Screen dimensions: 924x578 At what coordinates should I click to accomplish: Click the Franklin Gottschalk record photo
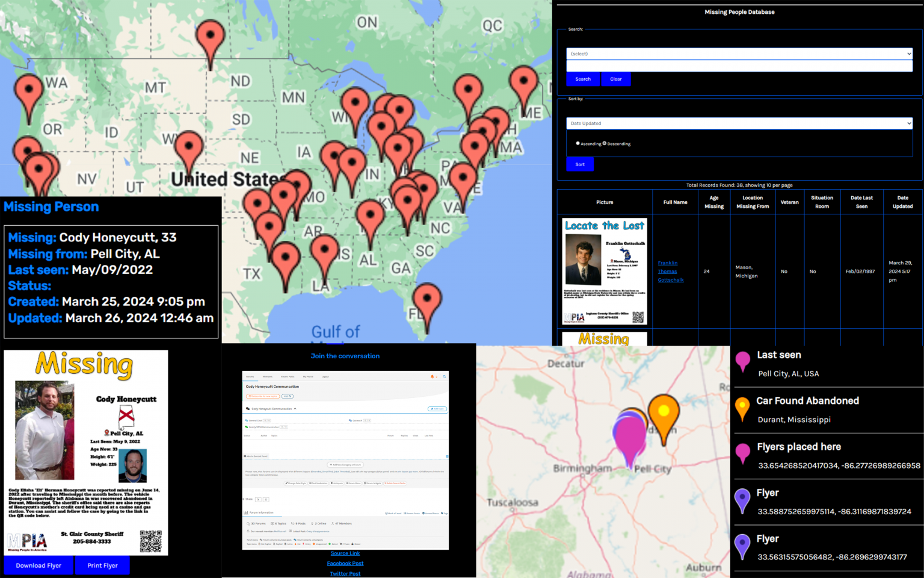click(x=605, y=271)
